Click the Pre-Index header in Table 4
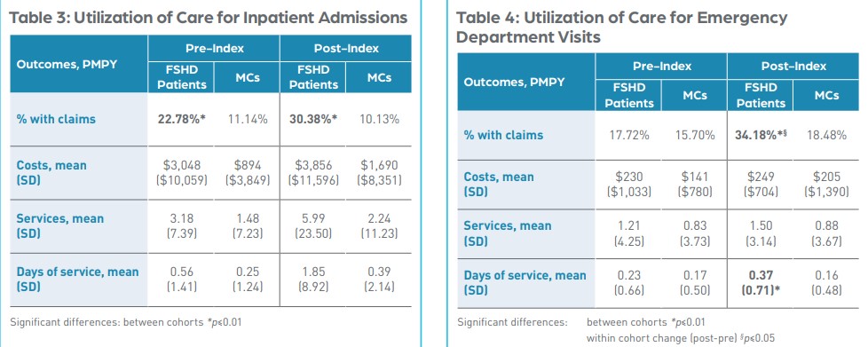The image size is (868, 347). pyautogui.click(x=661, y=67)
